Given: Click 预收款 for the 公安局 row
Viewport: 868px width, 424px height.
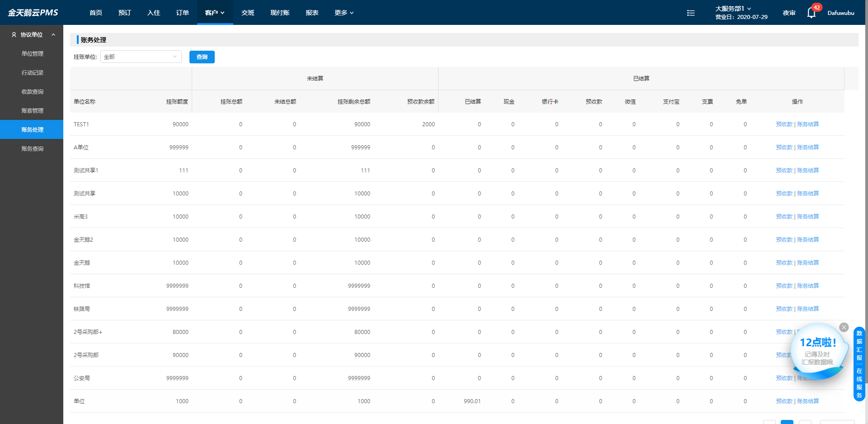Looking at the screenshot, I should [x=784, y=378].
